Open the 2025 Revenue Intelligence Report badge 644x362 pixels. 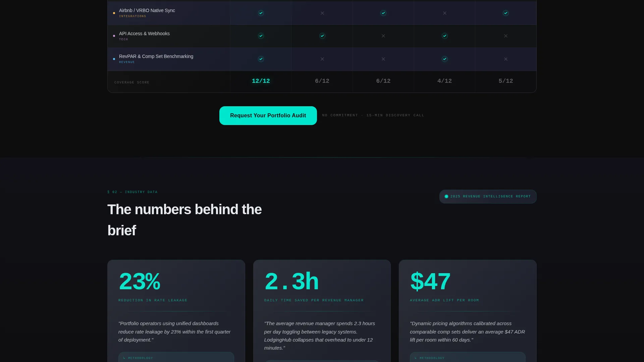[488, 196]
